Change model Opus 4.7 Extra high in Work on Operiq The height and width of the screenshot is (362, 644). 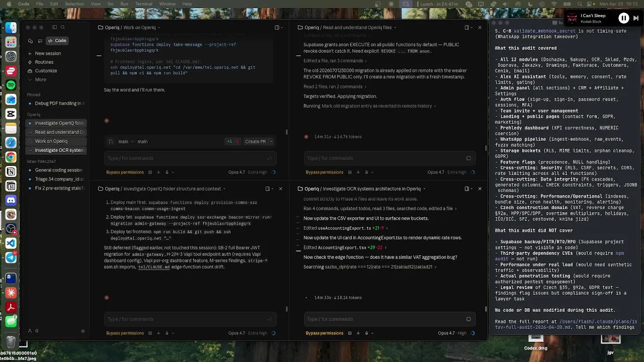point(248,172)
